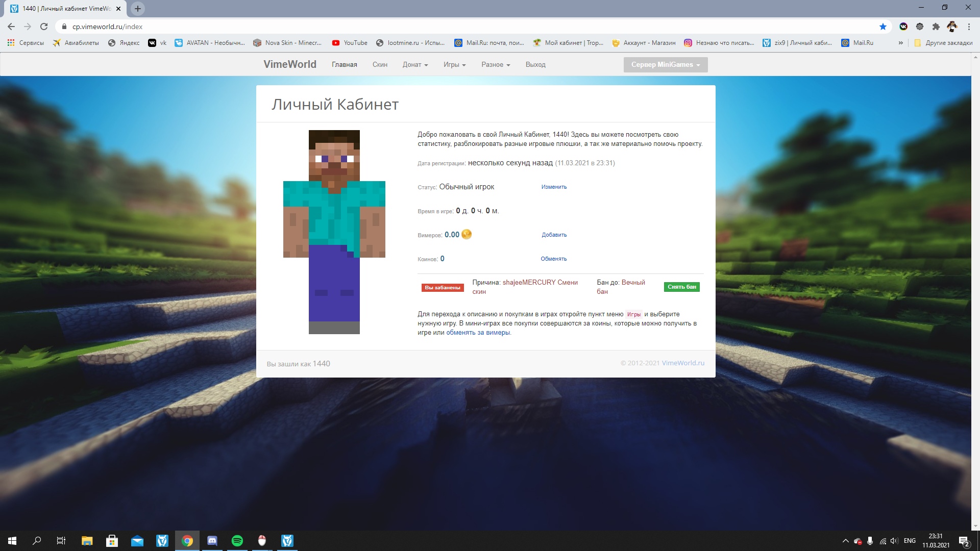Go to Главная in navbar
This screenshot has height=551, width=980.
coord(345,65)
